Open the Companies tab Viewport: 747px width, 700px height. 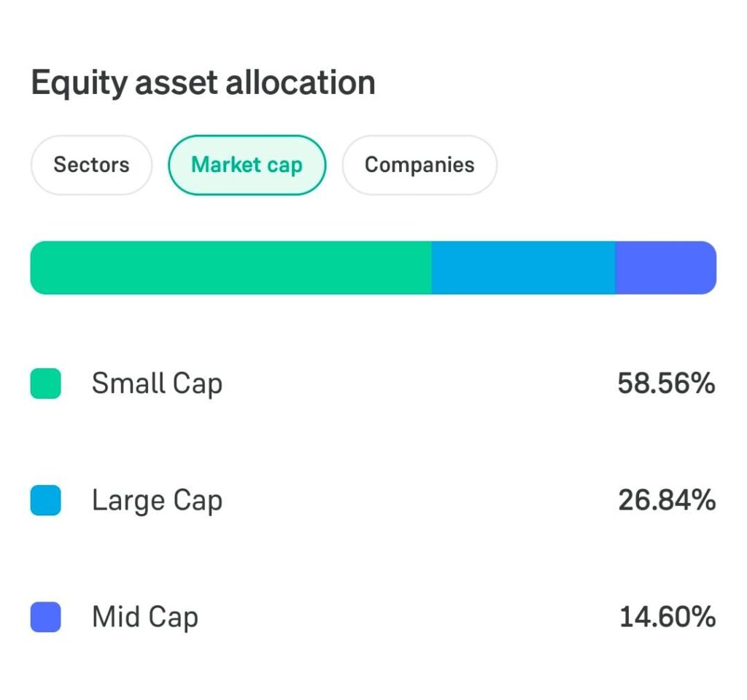[419, 166]
